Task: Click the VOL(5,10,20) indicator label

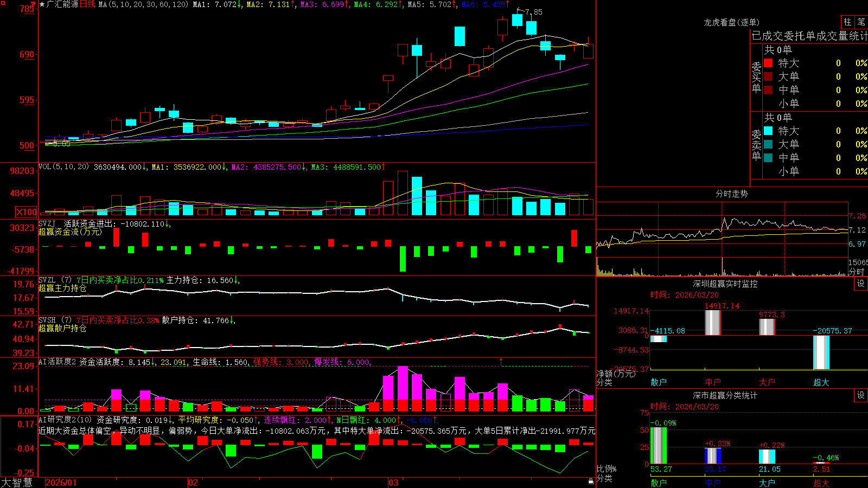Action: point(63,167)
